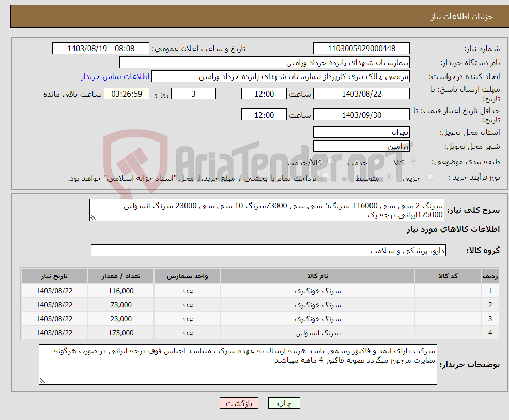The image size is (509, 420).
Task: Click the واحد شمارش column header
Action: 187,276
